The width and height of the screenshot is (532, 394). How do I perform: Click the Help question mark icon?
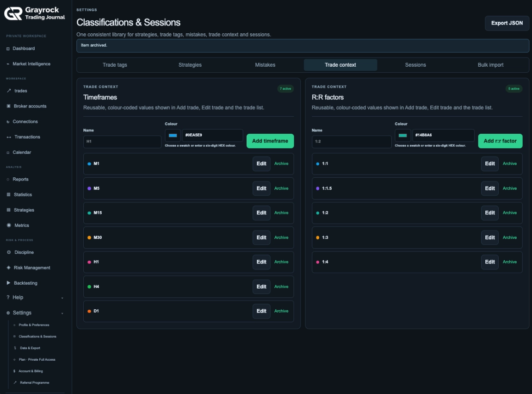coord(8,297)
